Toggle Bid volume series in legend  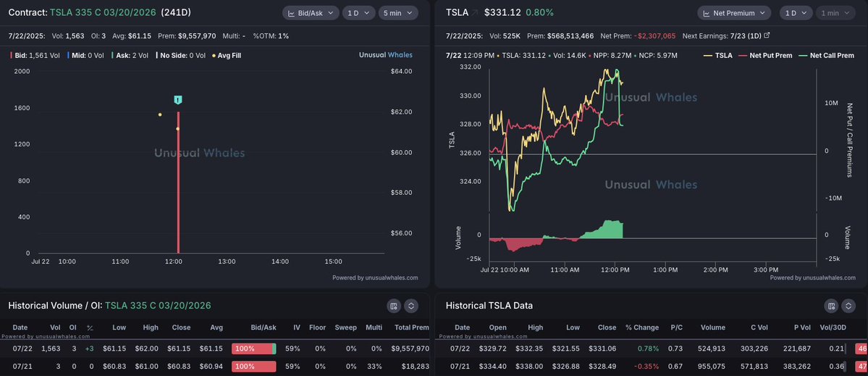34,55
